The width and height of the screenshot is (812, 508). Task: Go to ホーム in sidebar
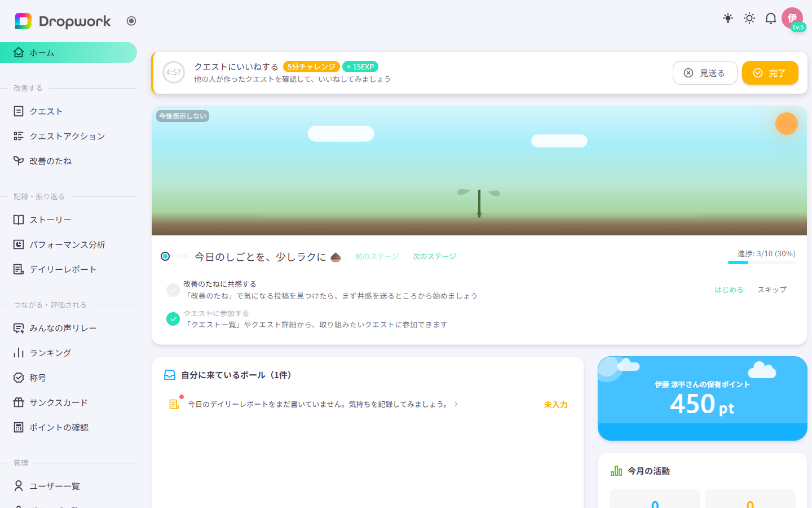(68, 52)
